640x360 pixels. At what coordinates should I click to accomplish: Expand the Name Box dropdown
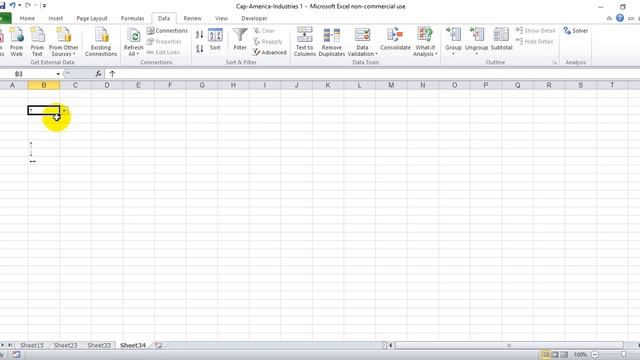click(58, 74)
